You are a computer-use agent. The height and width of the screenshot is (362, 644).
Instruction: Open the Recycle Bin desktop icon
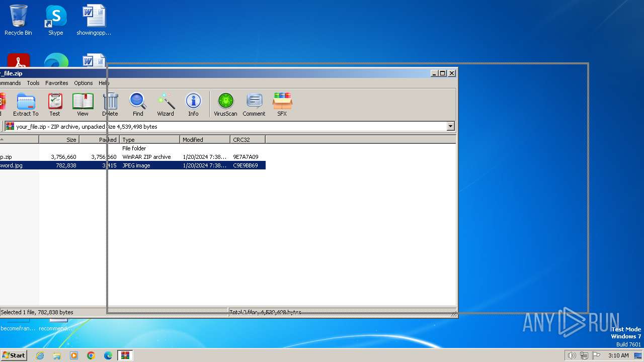pos(18,20)
